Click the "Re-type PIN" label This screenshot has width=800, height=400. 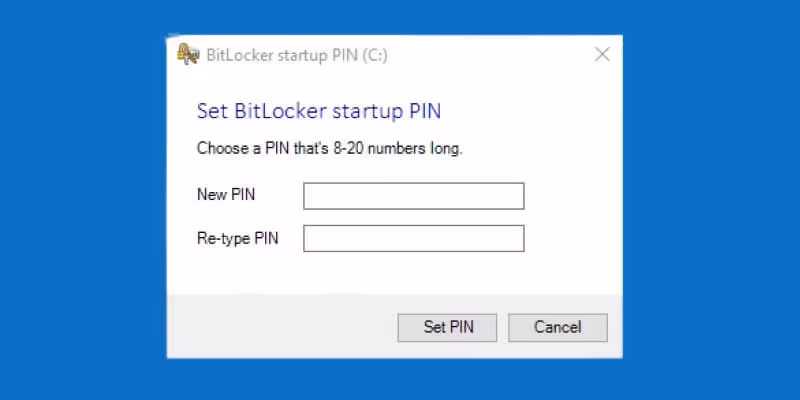coord(236,238)
